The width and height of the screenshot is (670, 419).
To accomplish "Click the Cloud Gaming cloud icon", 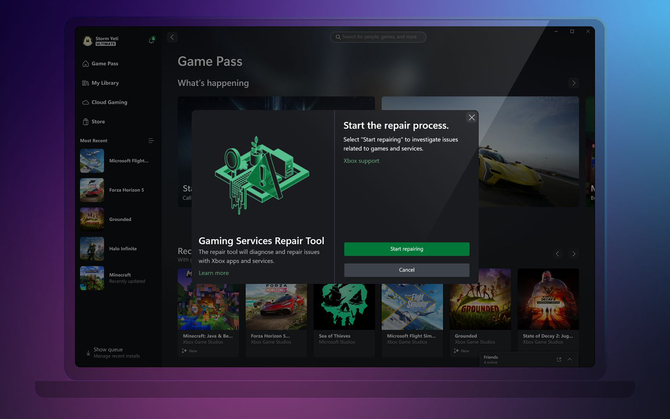I will (85, 103).
